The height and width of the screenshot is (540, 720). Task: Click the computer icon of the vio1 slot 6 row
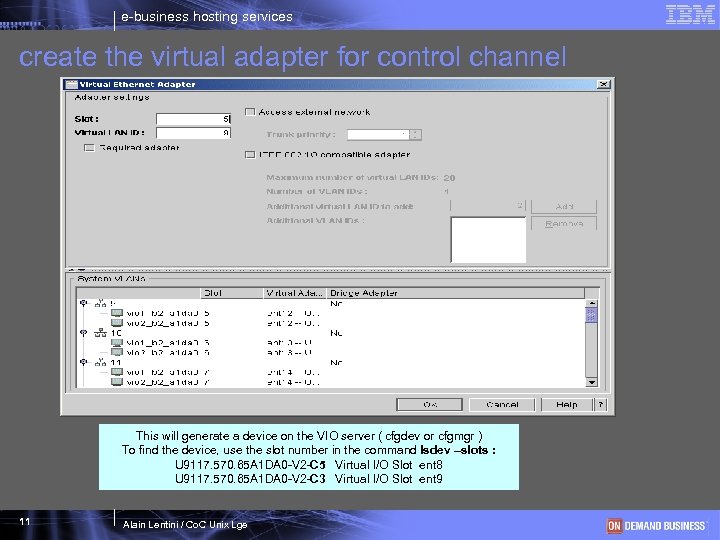point(117,343)
